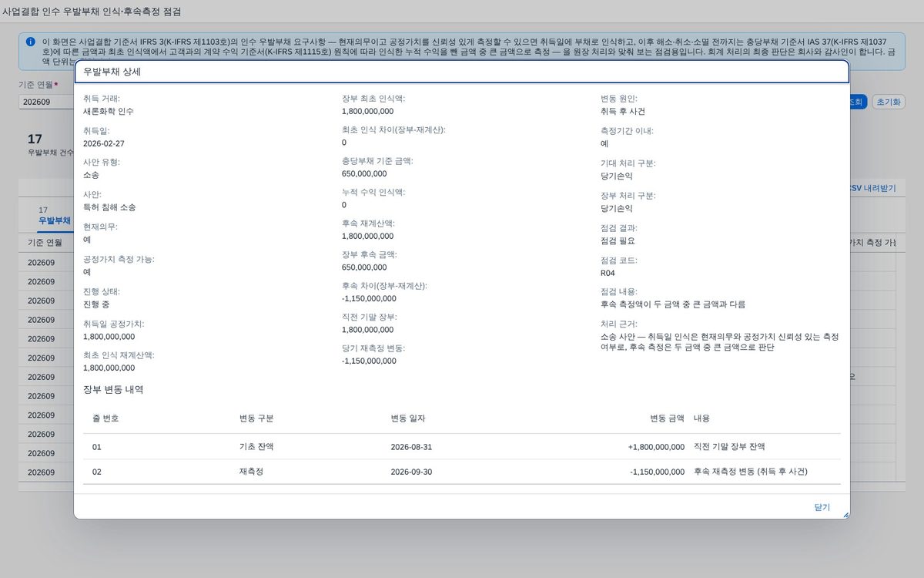Click the 기대 처리 구분 label

point(628,163)
